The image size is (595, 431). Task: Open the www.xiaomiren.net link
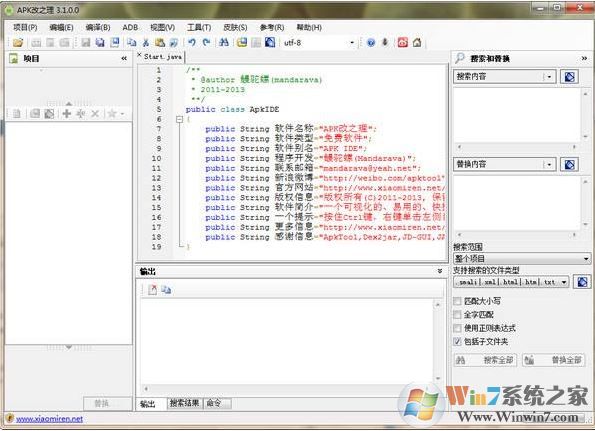[49, 419]
